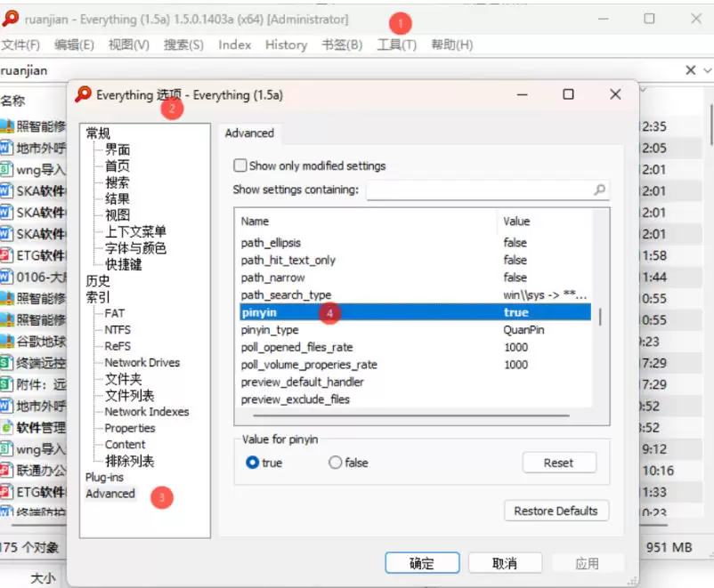Click the Restore Defaults button
Image resolution: width=714 pixels, height=588 pixels.
pos(556,511)
